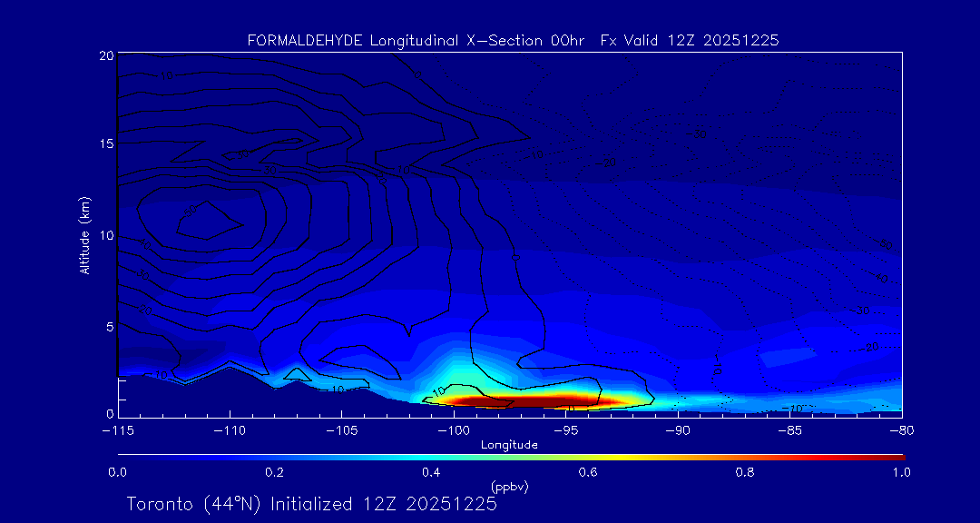Click the red end of the color bar
Screen dimensions: 980x523
pyautogui.click(x=894, y=456)
